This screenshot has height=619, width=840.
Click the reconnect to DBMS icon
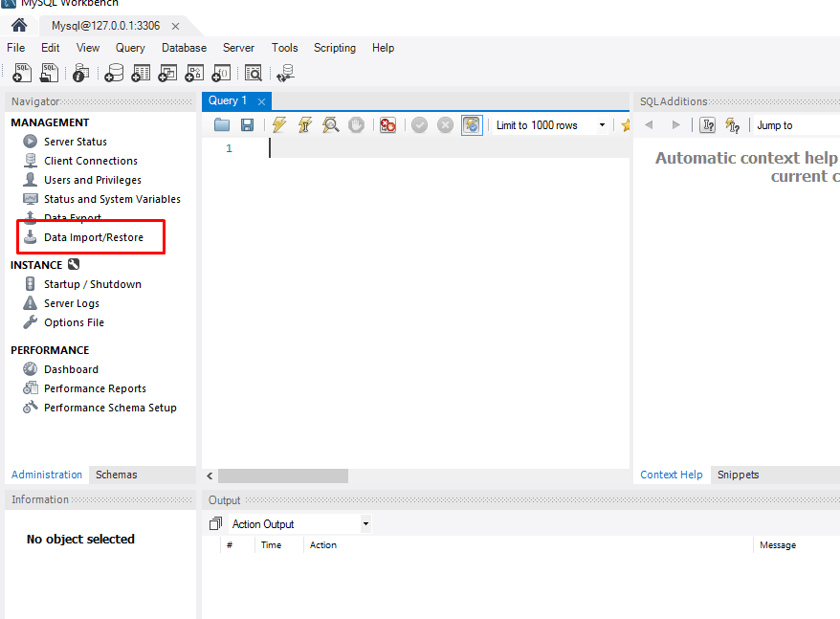point(285,73)
